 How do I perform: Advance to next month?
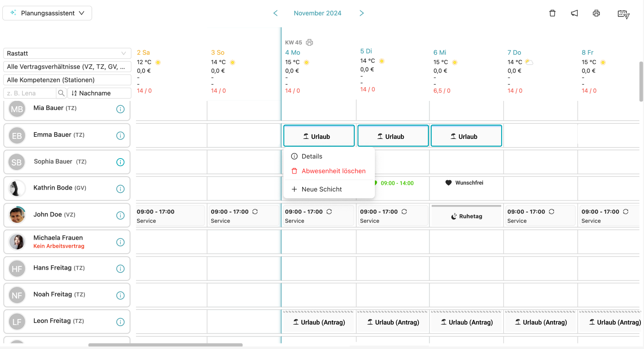[x=361, y=13]
